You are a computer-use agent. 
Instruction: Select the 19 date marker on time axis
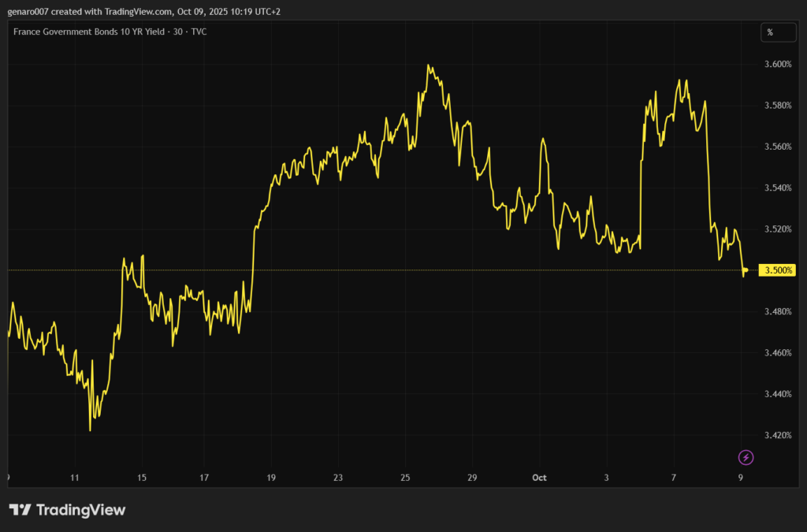coord(271,478)
